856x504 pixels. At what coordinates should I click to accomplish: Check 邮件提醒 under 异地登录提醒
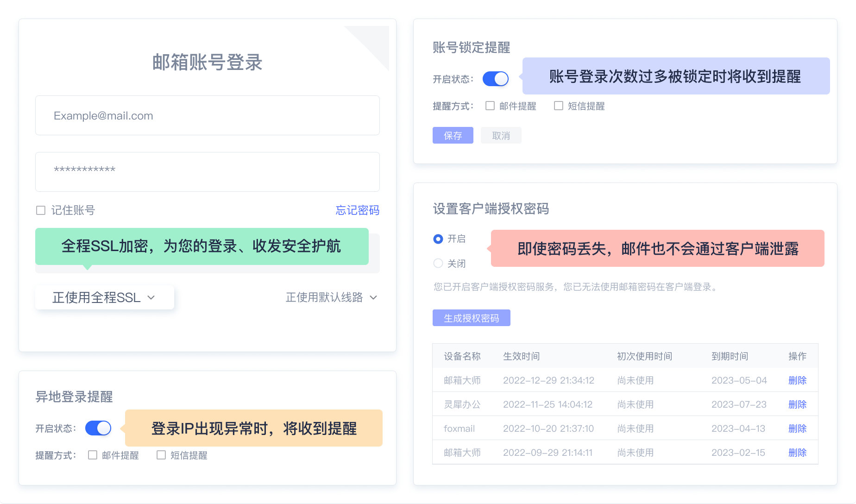pos(92,455)
